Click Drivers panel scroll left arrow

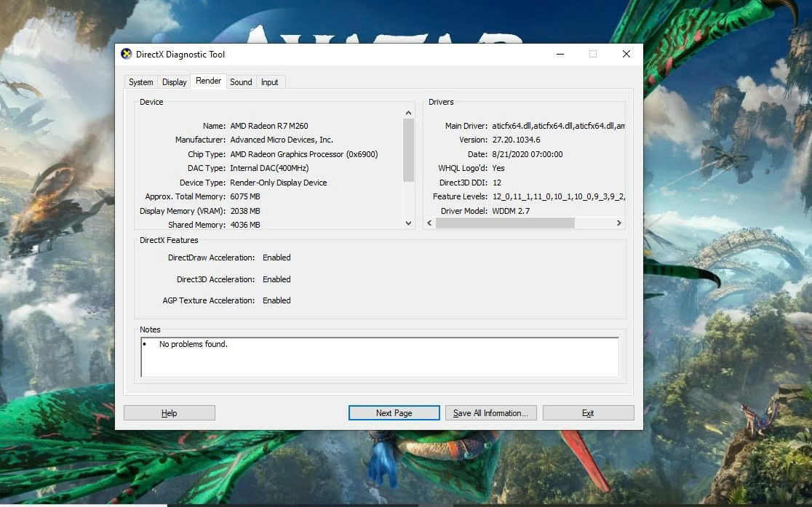[x=429, y=223]
